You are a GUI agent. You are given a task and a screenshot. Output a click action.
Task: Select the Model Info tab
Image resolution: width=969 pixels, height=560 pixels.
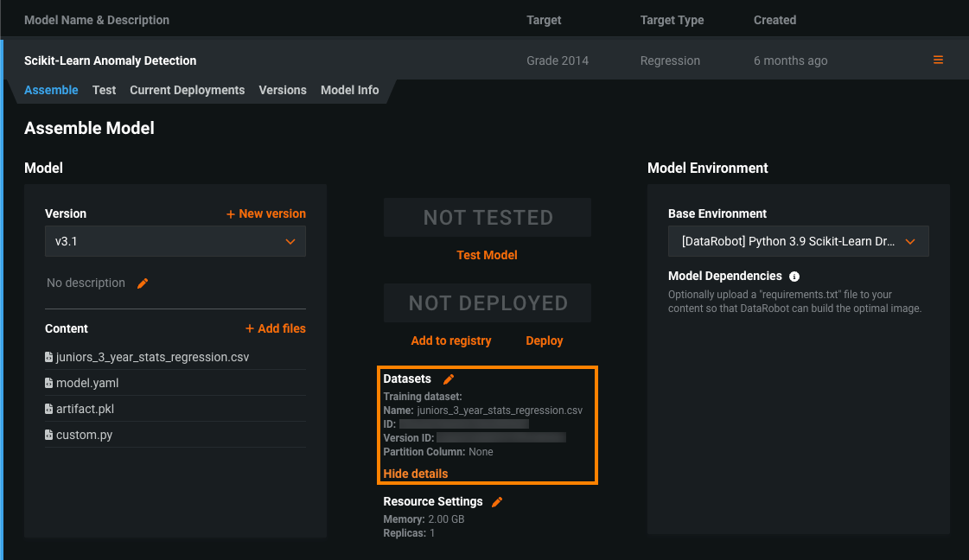pos(349,90)
